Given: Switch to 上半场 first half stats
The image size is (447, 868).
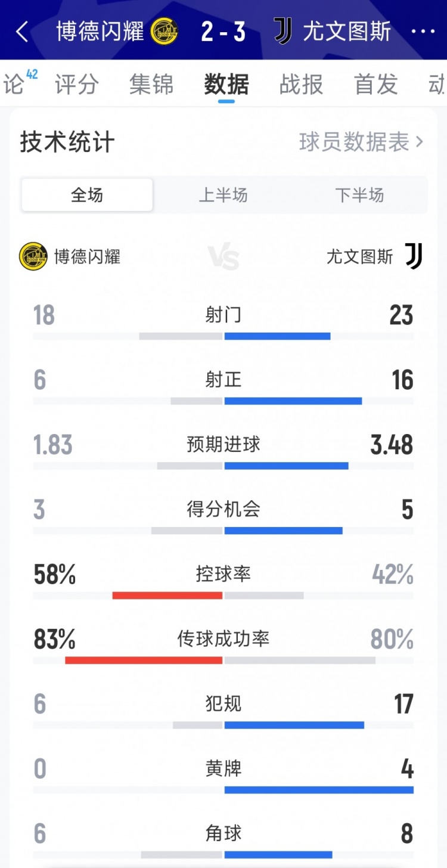Looking at the screenshot, I should [x=223, y=195].
